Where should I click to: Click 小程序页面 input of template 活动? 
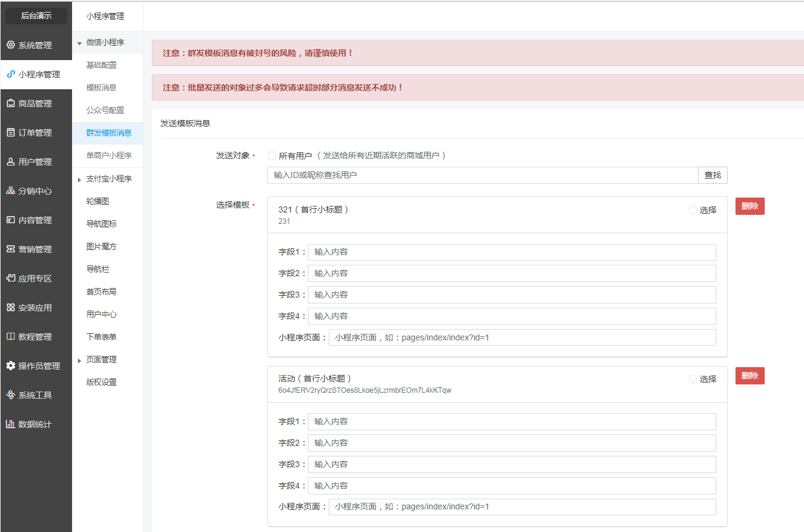[522, 507]
